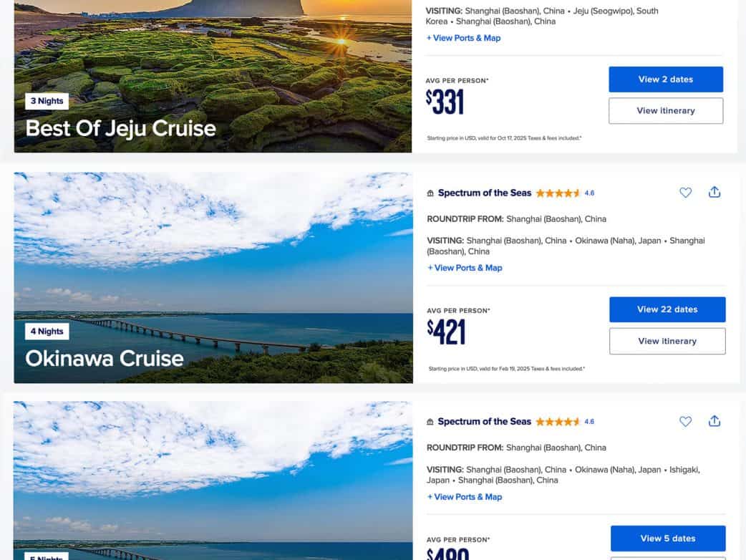The width and height of the screenshot is (746, 560).
Task: Click View 5 dates button
Action: 667,539
